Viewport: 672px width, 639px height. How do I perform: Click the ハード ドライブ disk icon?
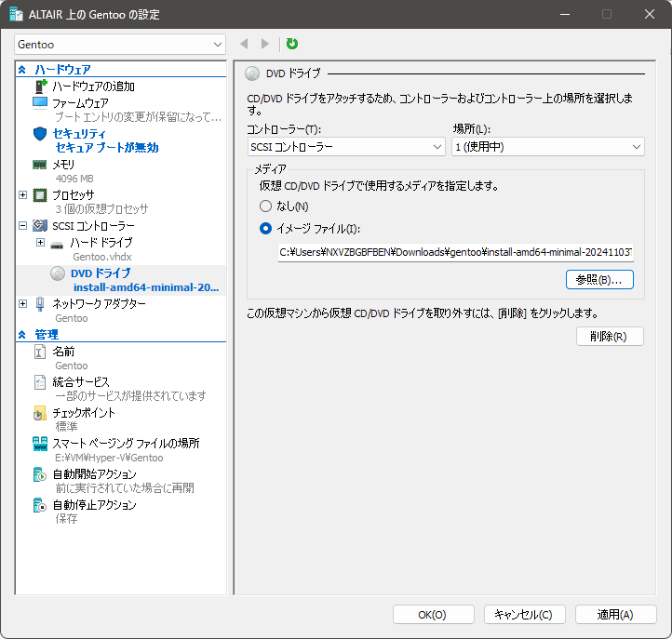(57, 246)
